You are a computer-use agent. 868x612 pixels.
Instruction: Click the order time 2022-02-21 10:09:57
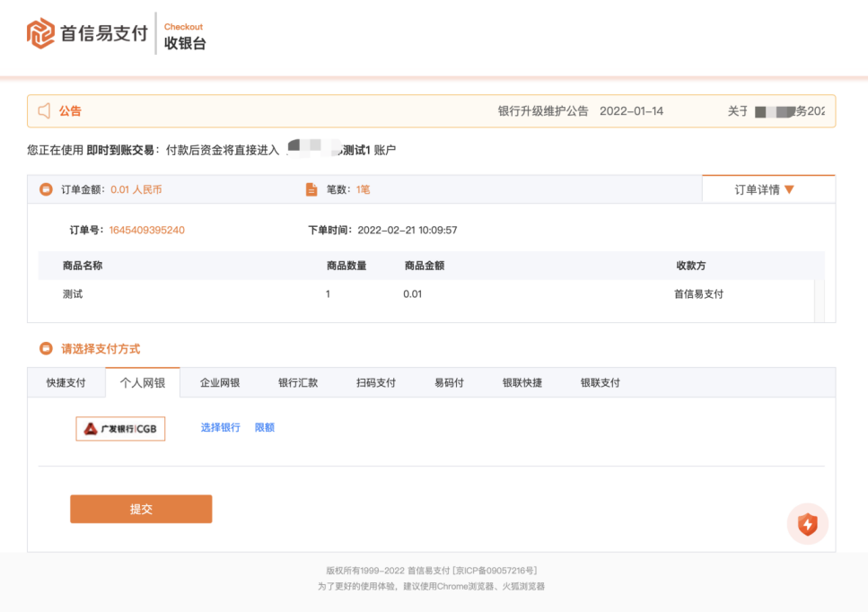point(408,231)
